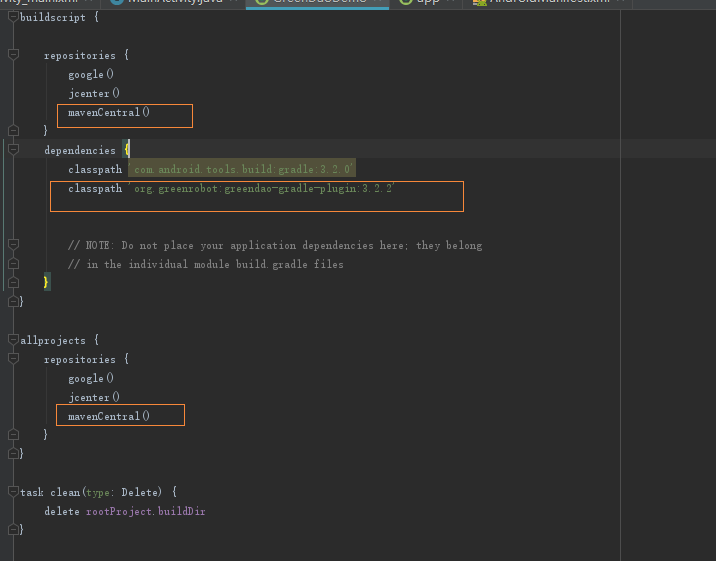Click jcenter() in allprojects repositories
Image resolution: width=716 pixels, height=561 pixels.
(x=94, y=397)
